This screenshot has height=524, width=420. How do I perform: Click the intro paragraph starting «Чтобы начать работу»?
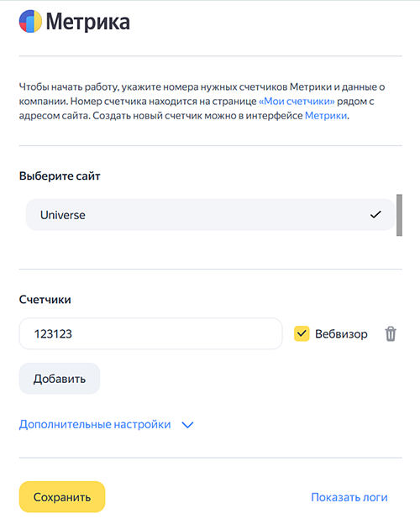click(x=202, y=102)
